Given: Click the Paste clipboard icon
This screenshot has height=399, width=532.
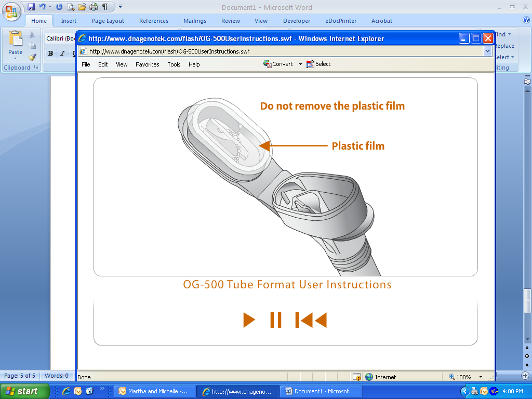Looking at the screenshot, I should tap(15, 38).
